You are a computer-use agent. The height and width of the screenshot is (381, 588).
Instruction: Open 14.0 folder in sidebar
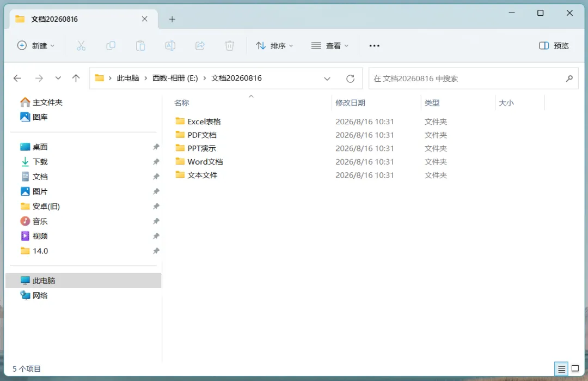[x=34, y=251]
